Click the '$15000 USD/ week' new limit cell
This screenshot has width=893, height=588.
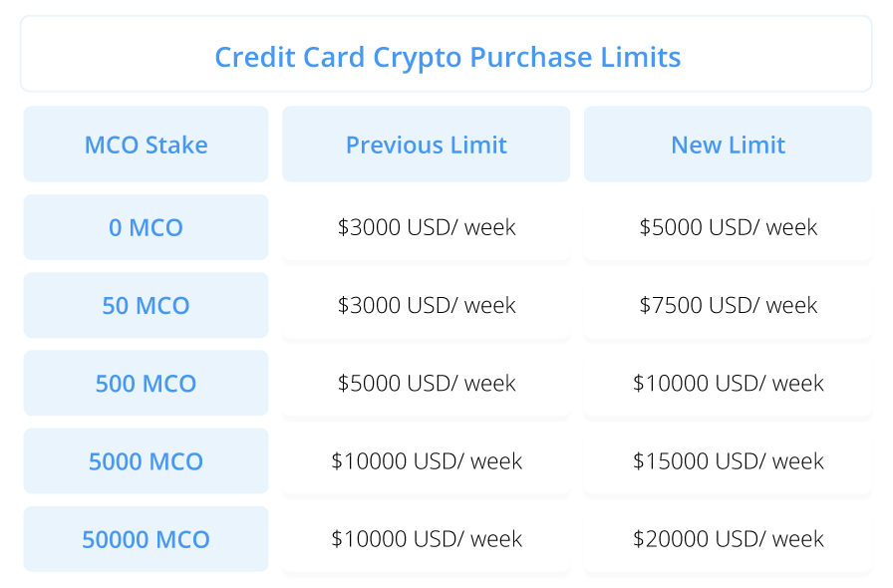[x=728, y=461]
